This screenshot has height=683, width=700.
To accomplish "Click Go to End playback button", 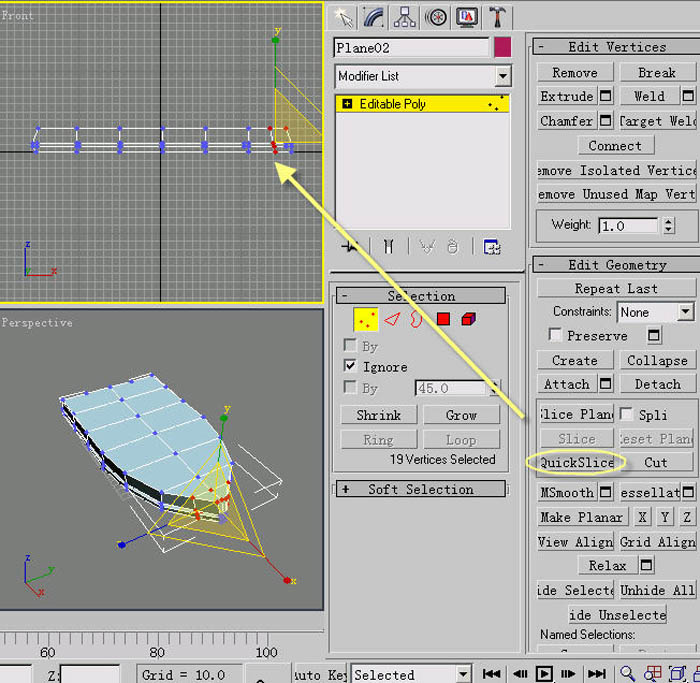I will tap(596, 674).
